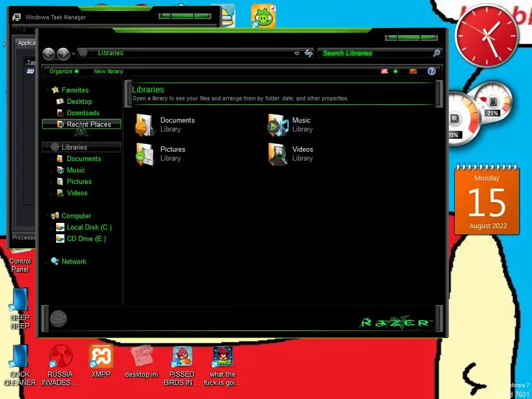This screenshot has width=532, height=399.
Task: Click the Forward arrow in Explorer
Action: tap(63, 54)
